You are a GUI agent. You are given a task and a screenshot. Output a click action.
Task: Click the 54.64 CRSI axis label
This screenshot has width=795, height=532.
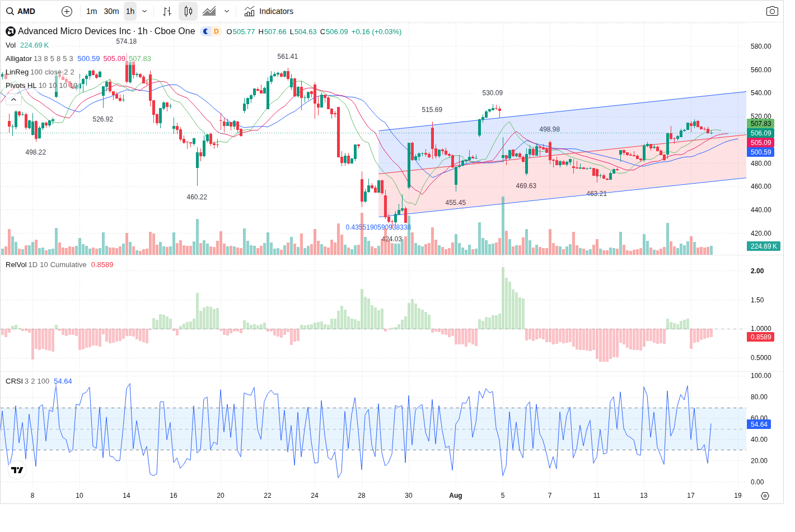click(x=759, y=424)
